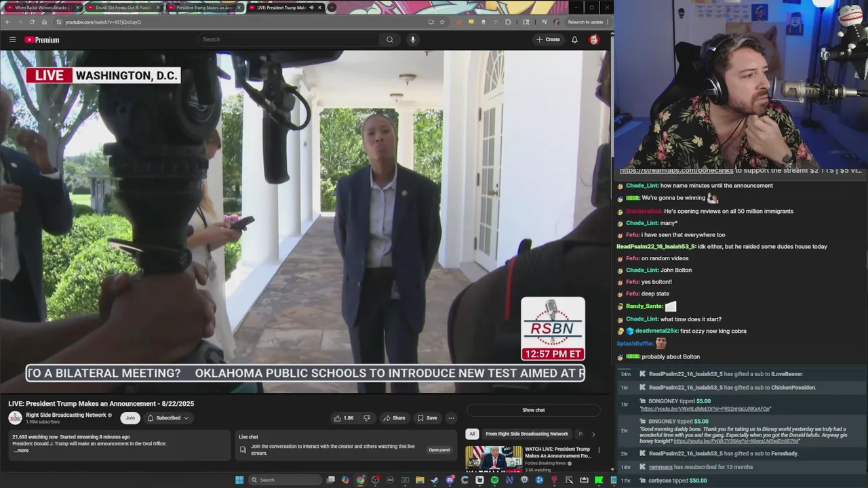Click the search magnifier button
Viewport: 868px width, 488px height.
pos(389,39)
